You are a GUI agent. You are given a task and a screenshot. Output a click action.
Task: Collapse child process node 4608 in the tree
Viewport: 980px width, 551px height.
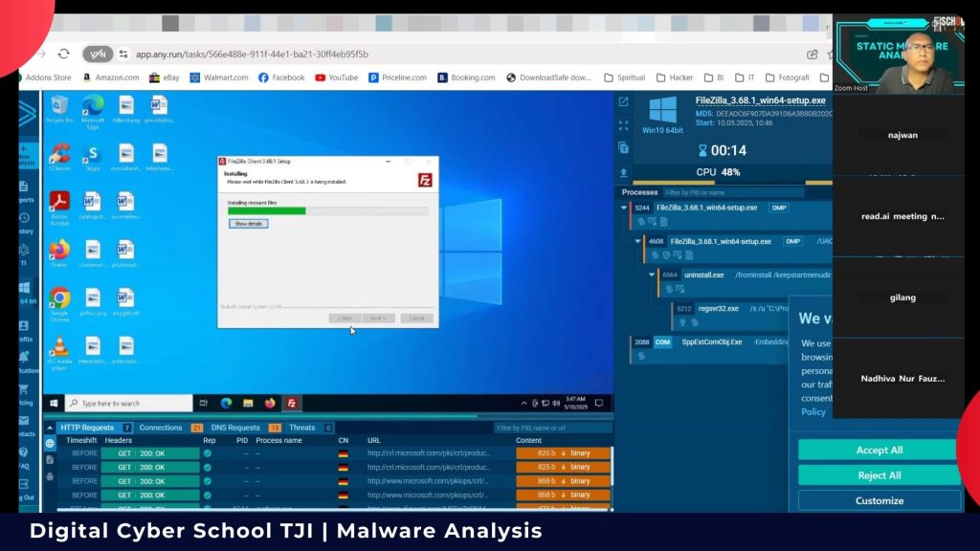click(x=639, y=240)
